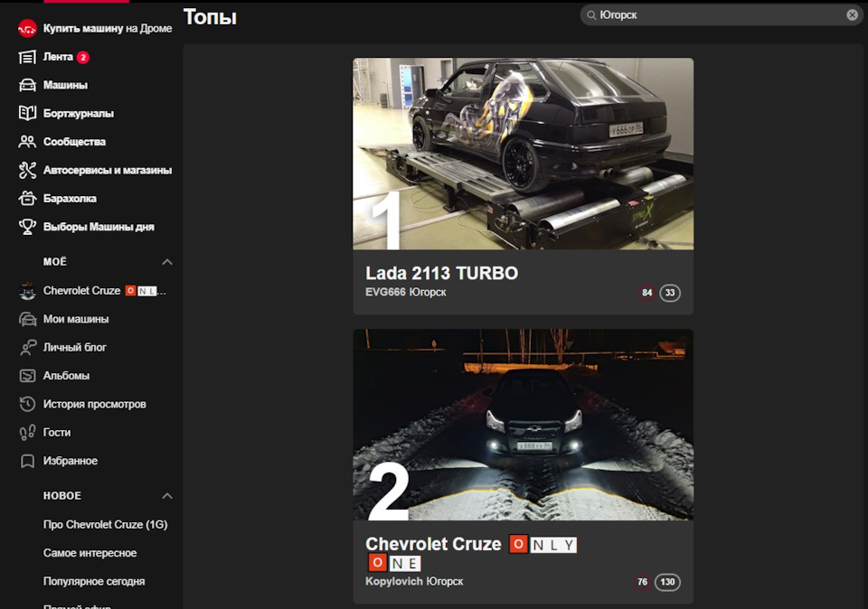
Task: Open the Lada 2113 TURBO title
Action: click(442, 273)
